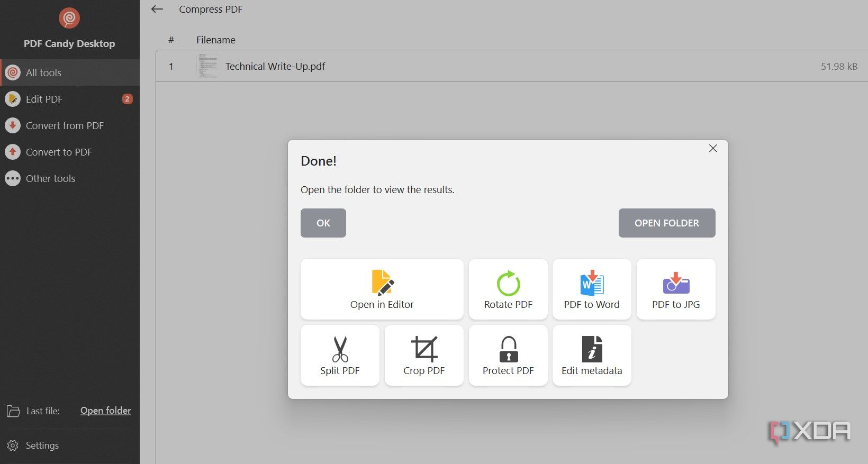868x464 pixels.
Task: Open the Convert to PDF menu item
Action: 70,152
